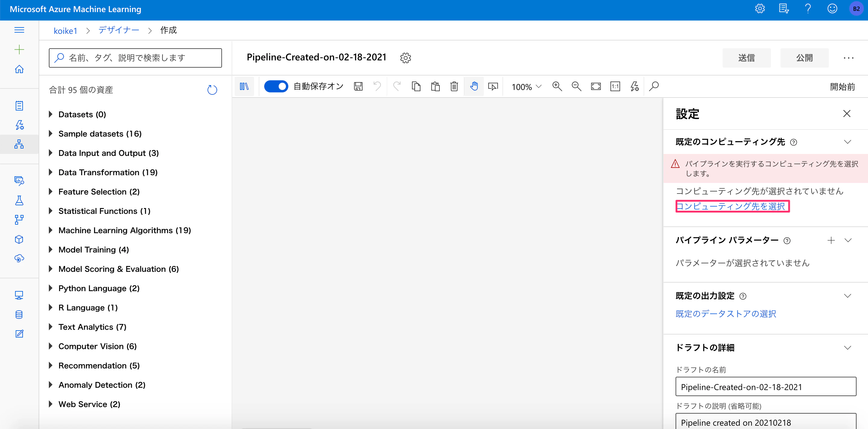Go to koike1 workspace breadcrumb

tap(65, 31)
